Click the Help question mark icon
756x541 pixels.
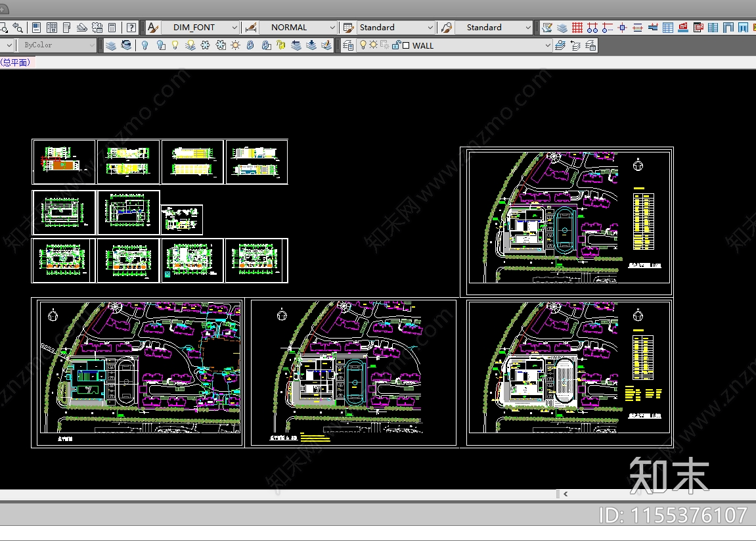[x=131, y=28]
